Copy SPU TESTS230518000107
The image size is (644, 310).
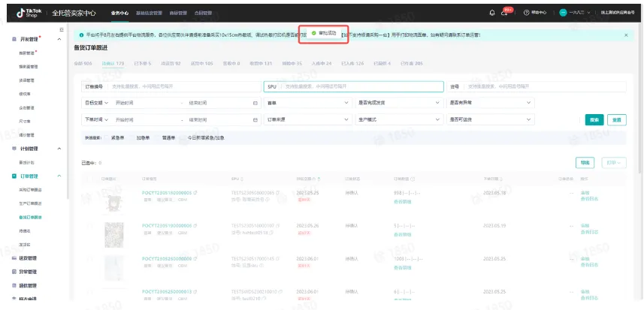point(278,225)
